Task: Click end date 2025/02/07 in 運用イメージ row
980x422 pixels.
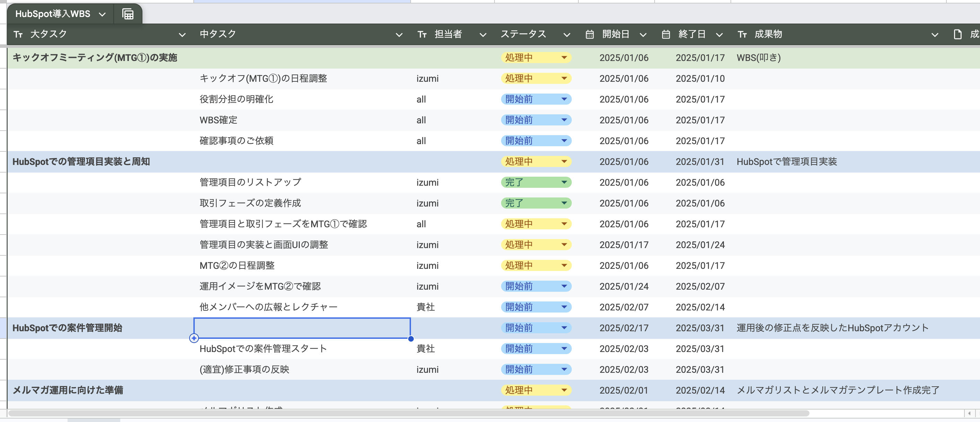Action: point(700,287)
